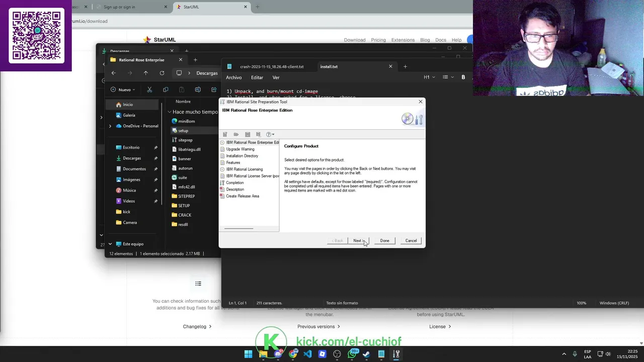This screenshot has width=644, height=362.
Task: Click the Copy icon in File Explorer toolbar
Action: 166,89
